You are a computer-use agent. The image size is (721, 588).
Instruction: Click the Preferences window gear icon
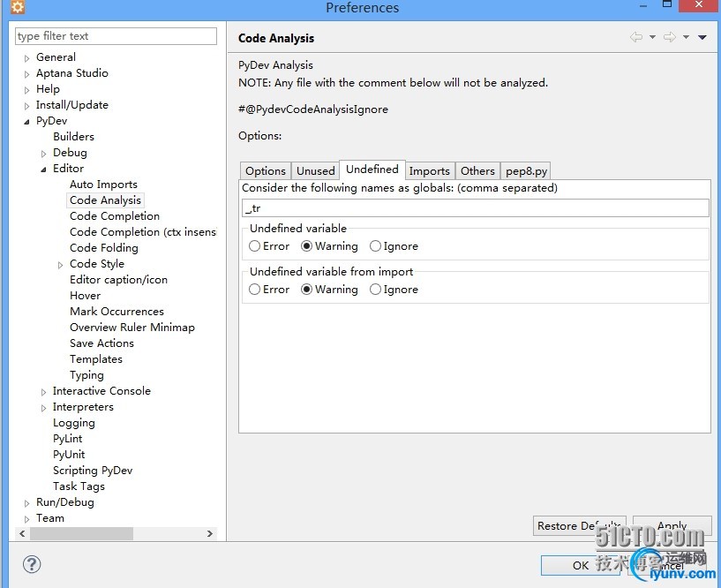(18, 7)
